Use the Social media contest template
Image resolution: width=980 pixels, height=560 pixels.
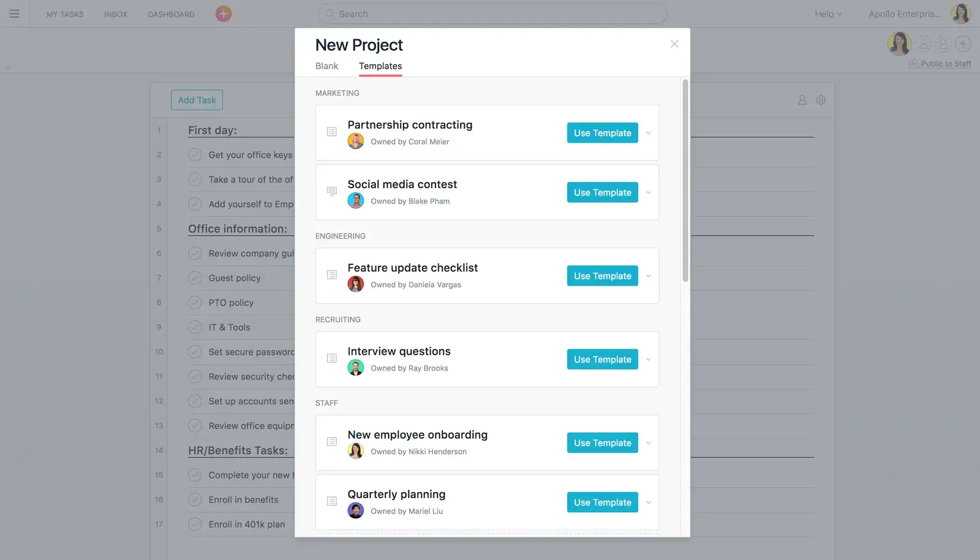point(603,192)
